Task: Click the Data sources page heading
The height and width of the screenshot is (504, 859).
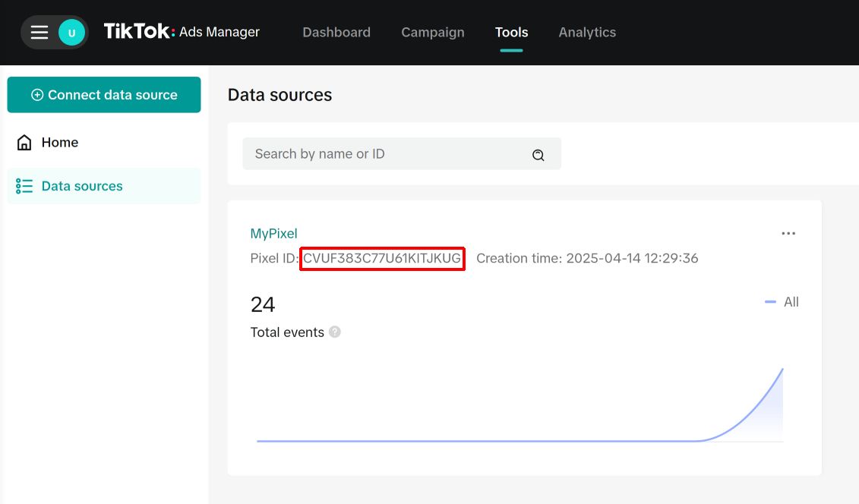Action: pos(280,95)
